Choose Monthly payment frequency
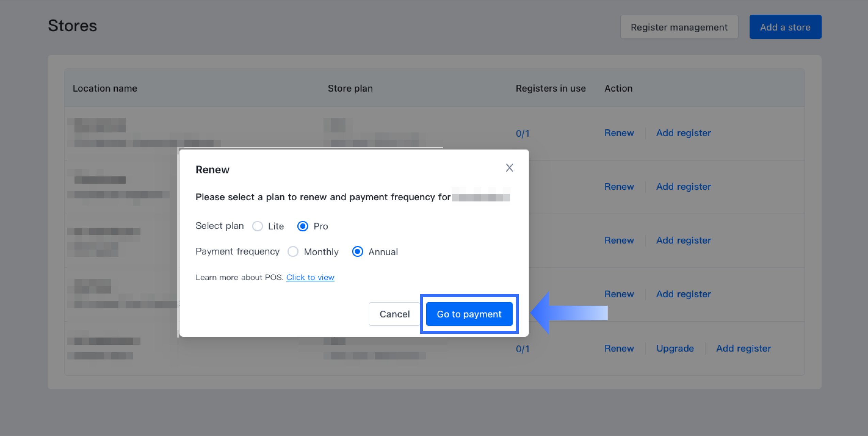The image size is (868, 436). (x=293, y=252)
